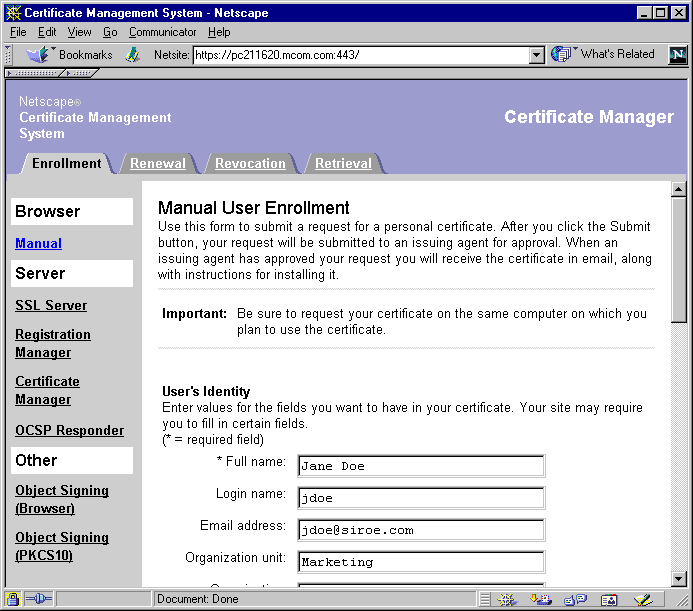The width and height of the screenshot is (693, 611).
Task: Collapse the location toolbar grip handle
Action: click(x=8, y=55)
